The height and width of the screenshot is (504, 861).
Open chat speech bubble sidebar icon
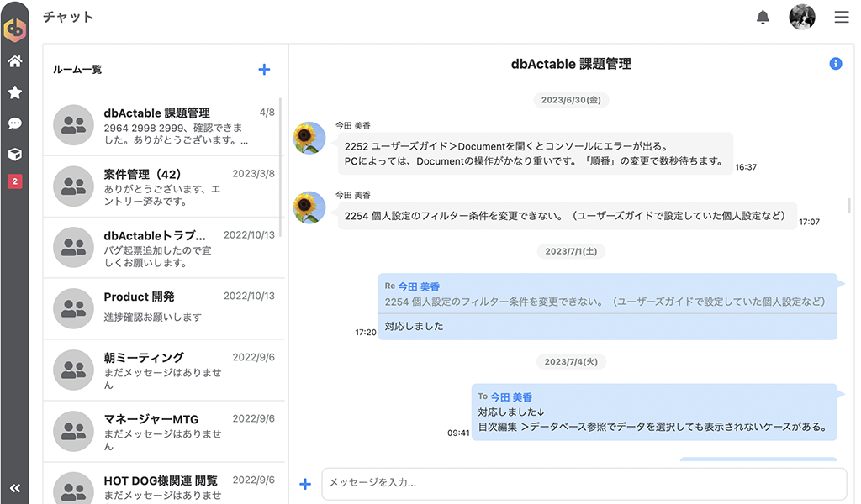[15, 123]
